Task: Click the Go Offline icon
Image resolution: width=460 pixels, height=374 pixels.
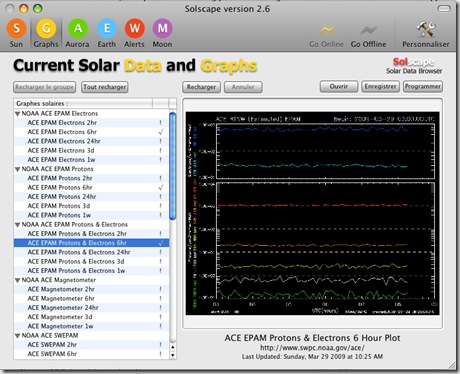Action: 368,35
